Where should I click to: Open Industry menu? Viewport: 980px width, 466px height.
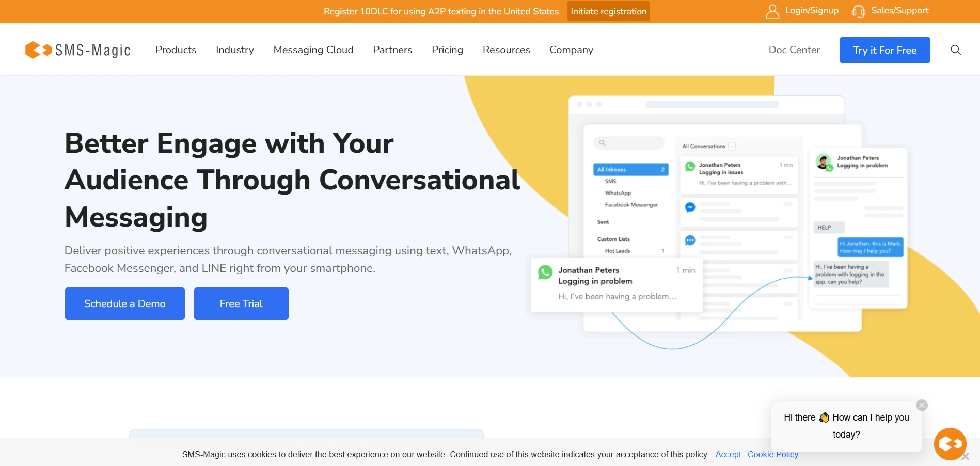pyautogui.click(x=235, y=50)
